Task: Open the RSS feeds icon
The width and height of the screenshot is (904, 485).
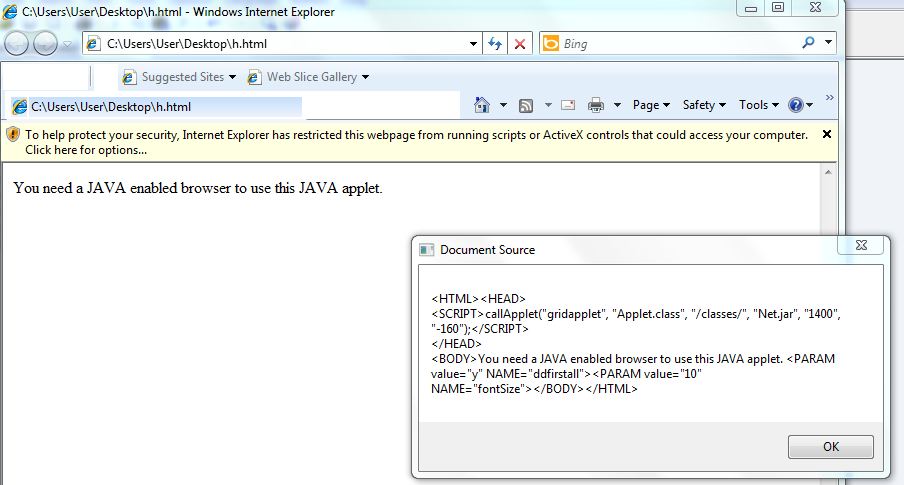Action: click(x=526, y=106)
